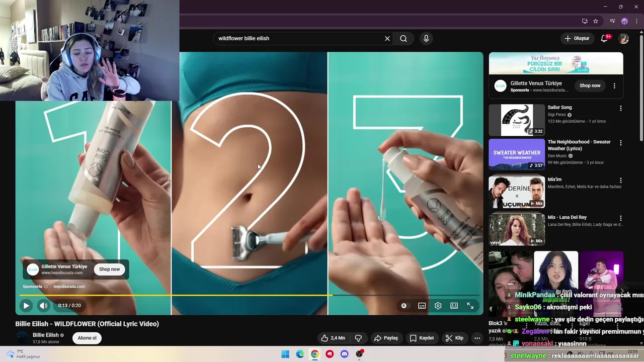Play the video with the play button
The image size is (644, 362).
click(26, 305)
